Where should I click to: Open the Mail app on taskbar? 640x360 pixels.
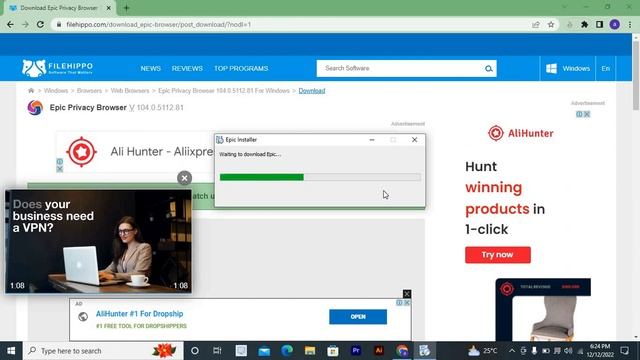pos(264,351)
